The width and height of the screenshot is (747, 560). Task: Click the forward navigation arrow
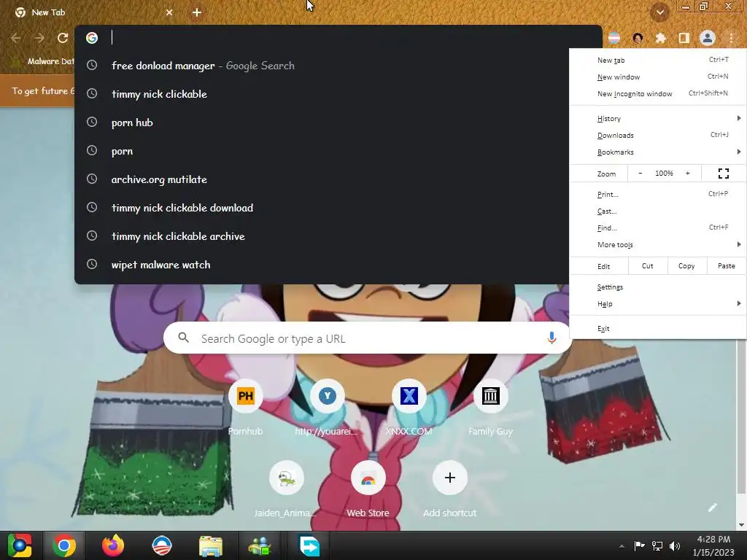click(x=39, y=38)
